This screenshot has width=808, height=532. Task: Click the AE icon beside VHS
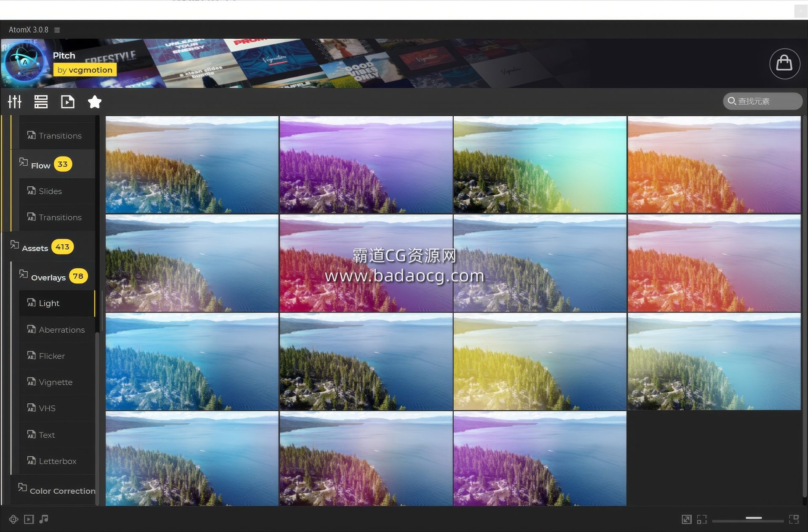pos(32,408)
